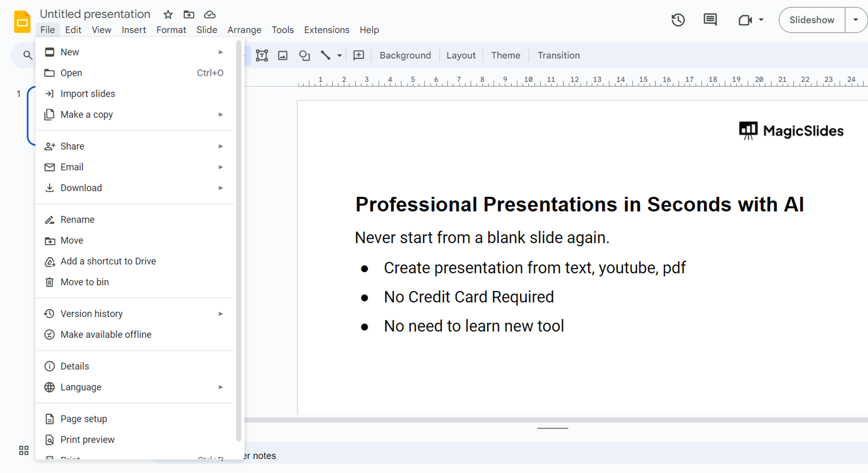868x473 pixels.
Task: Click the bullet 'Create presentation from text, youtube, pdf'
Action: pos(535,268)
